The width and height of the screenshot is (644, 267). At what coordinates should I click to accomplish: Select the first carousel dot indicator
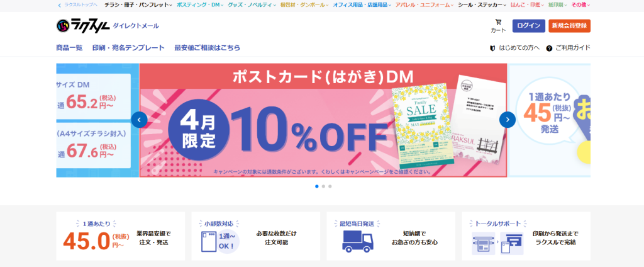point(317,186)
